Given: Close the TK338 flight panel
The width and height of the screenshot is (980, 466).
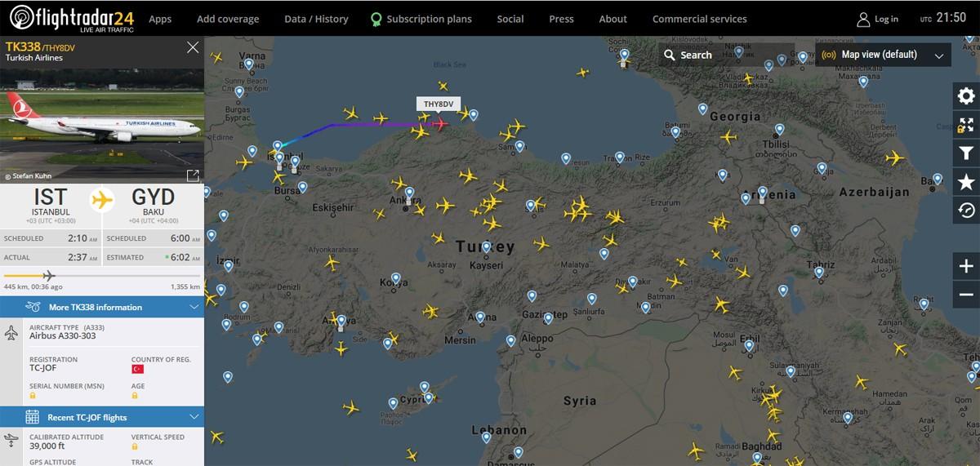Looking at the screenshot, I should pos(193,47).
